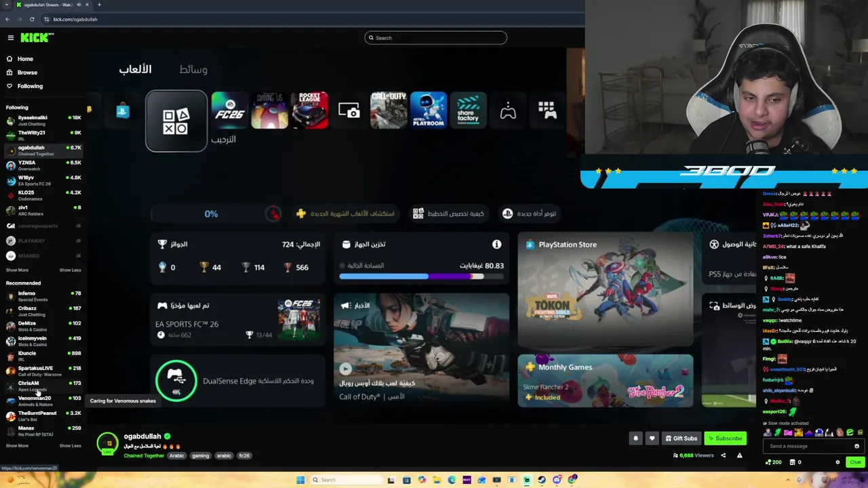Image resolution: width=868 pixels, height=488 pixels.
Task: Select the PlayStation Store bag icon
Action: (x=123, y=111)
